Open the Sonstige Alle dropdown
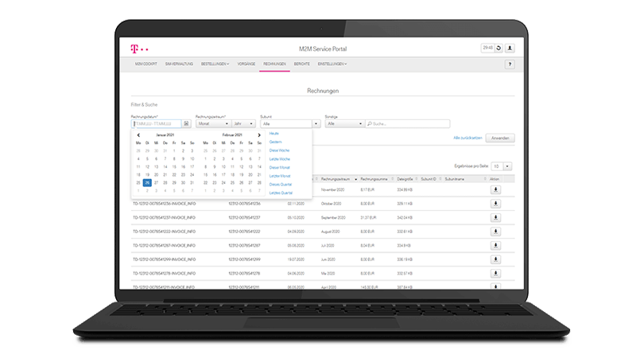The height and width of the screenshot is (358, 644). [344, 124]
